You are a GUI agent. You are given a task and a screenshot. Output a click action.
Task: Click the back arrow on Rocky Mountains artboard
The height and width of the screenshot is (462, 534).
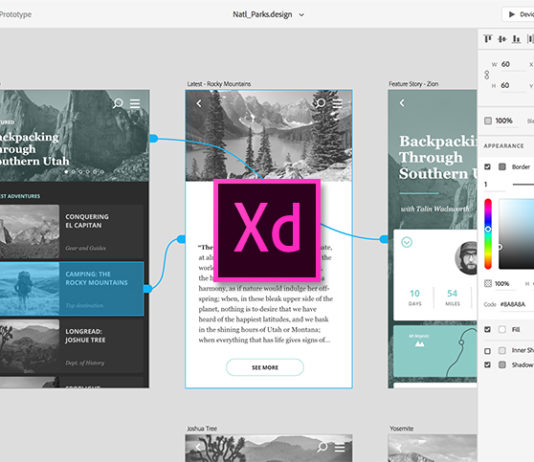click(x=199, y=103)
